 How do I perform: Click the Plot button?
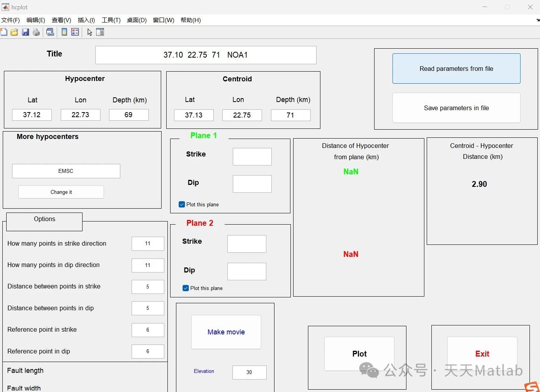tap(359, 353)
